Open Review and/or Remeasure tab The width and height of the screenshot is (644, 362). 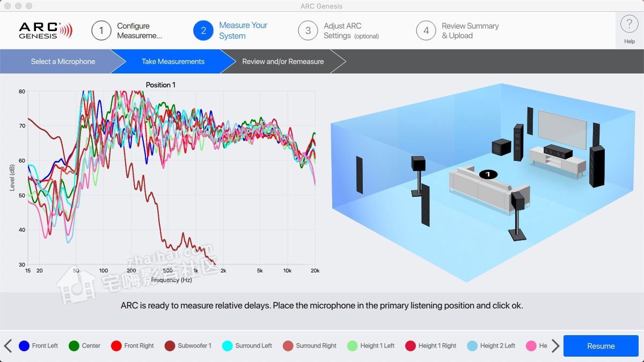(283, 62)
